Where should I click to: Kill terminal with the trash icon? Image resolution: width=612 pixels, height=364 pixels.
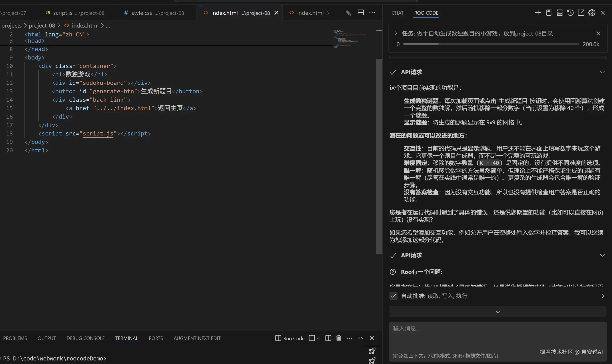point(339,338)
